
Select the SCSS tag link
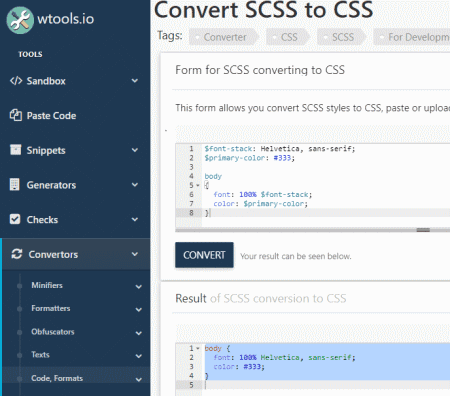342,37
